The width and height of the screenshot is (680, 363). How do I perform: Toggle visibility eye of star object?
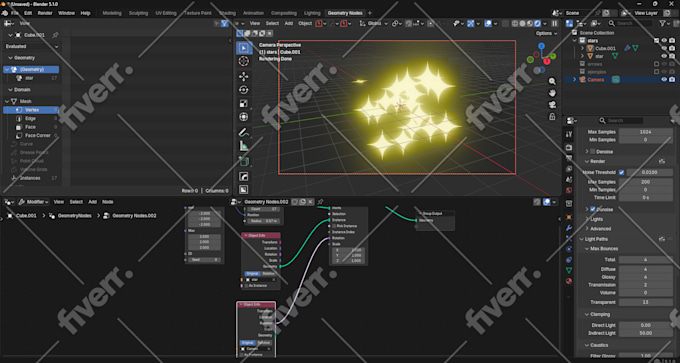click(x=664, y=56)
